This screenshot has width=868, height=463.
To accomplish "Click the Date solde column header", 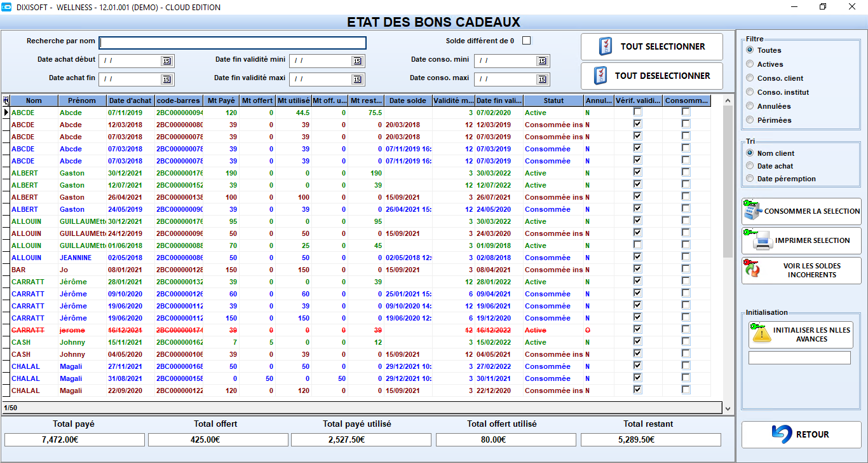I will click(408, 100).
